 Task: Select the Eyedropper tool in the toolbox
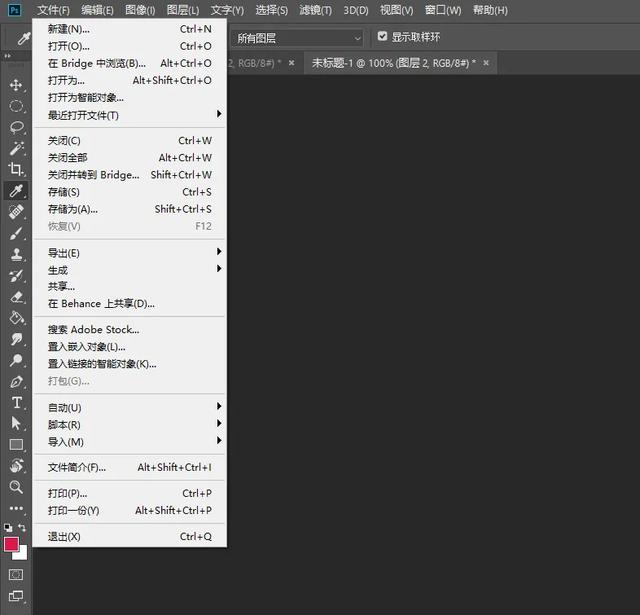pyautogui.click(x=16, y=191)
